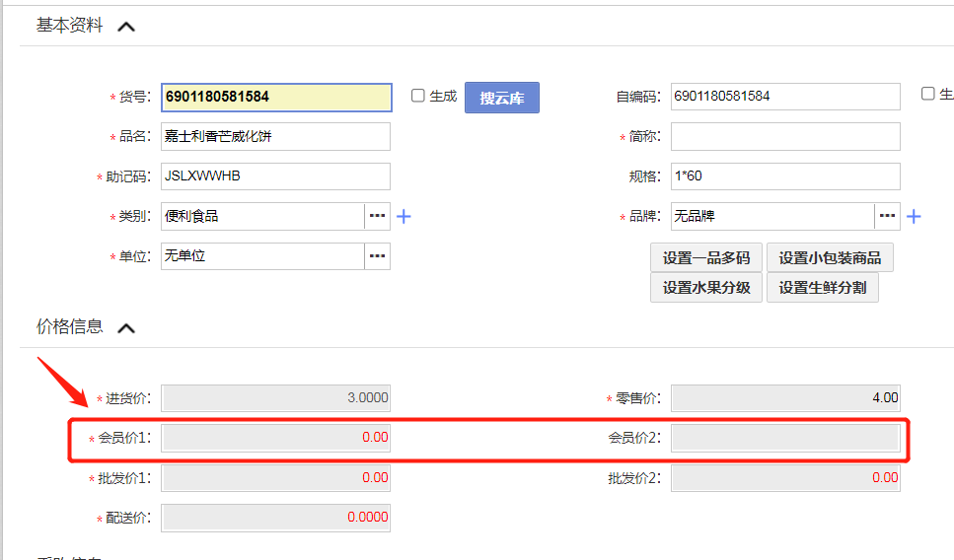954x560 pixels.
Task: Open the 单位 ellipsis picker
Action: click(x=377, y=256)
